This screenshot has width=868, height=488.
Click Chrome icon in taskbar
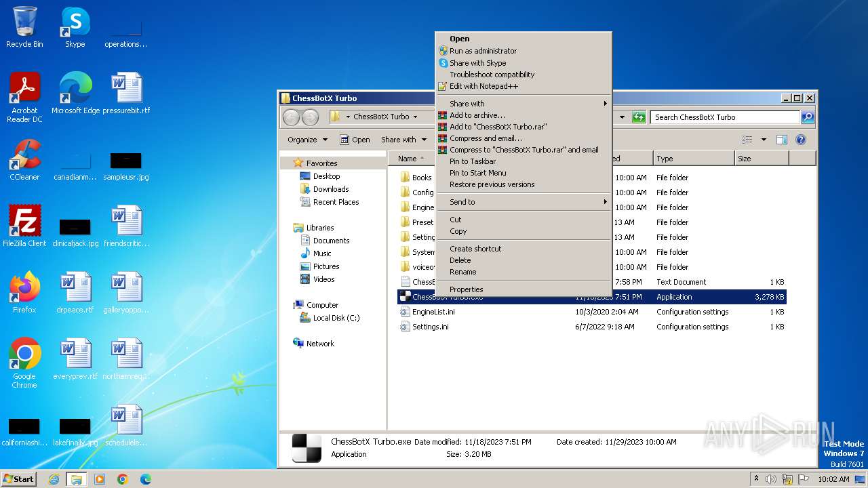tap(123, 479)
